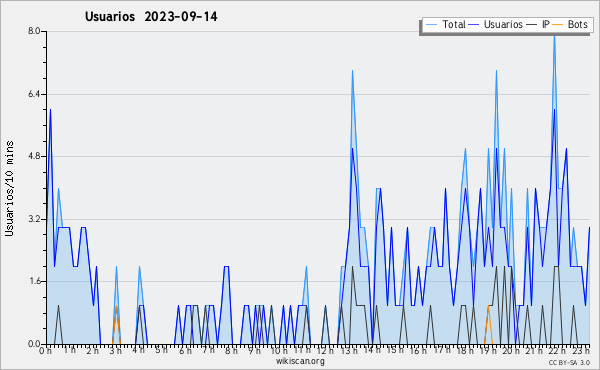Click the '19 h' x-axis label
This screenshot has height=370, width=600.
coord(488,350)
